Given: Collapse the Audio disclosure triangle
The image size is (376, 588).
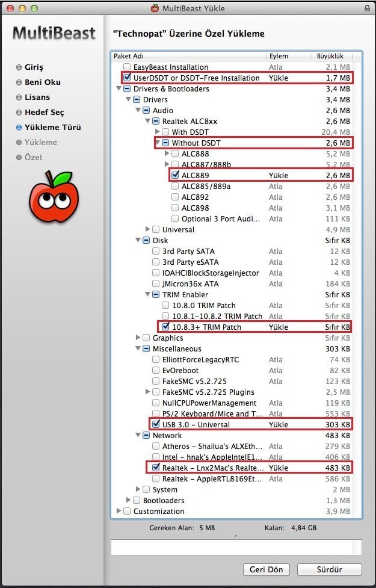Looking at the screenshot, I should coord(138,110).
